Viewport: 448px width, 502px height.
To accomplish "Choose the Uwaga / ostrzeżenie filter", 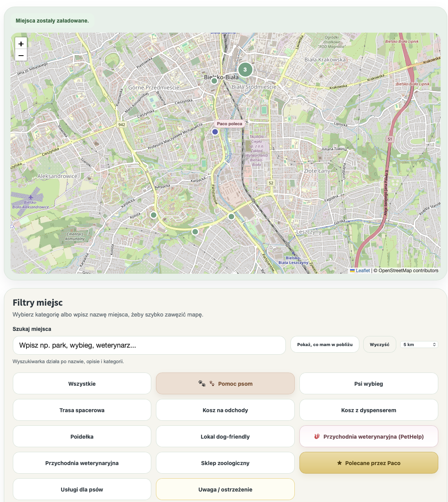I will [x=225, y=490].
